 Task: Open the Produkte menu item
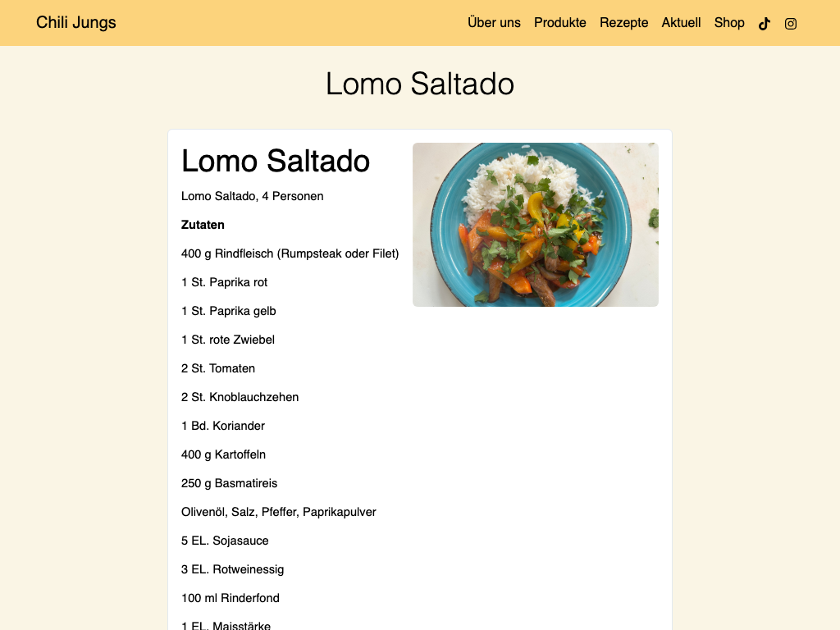point(559,22)
